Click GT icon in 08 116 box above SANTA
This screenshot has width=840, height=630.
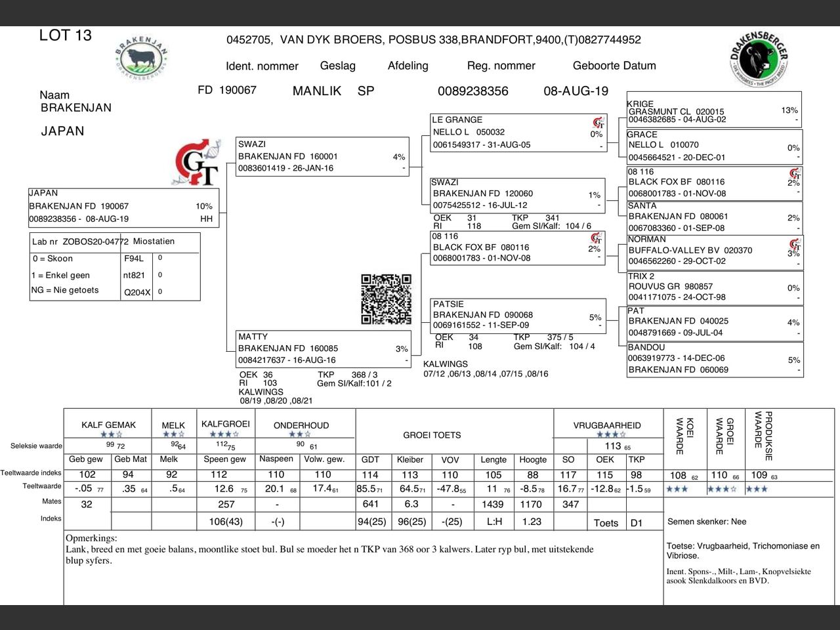click(795, 174)
